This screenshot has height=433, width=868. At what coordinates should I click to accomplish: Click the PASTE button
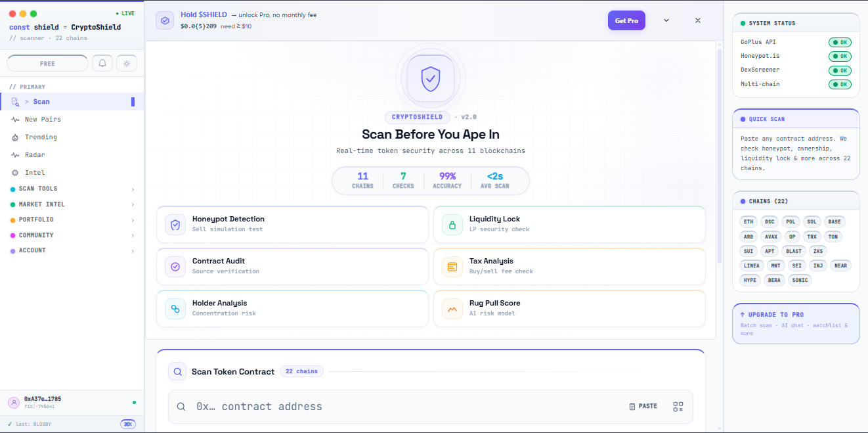643,407
